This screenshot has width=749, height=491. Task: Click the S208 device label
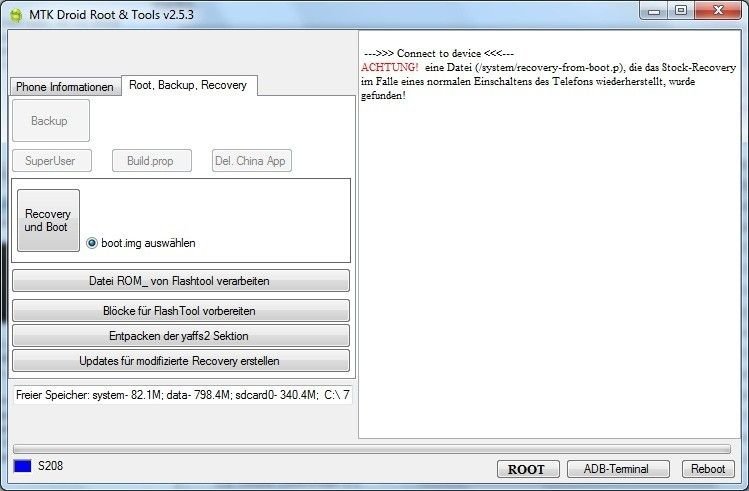[50, 466]
